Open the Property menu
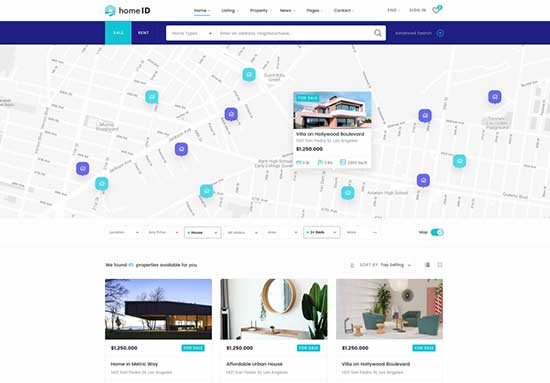The width and height of the screenshot is (550, 383). tap(260, 11)
